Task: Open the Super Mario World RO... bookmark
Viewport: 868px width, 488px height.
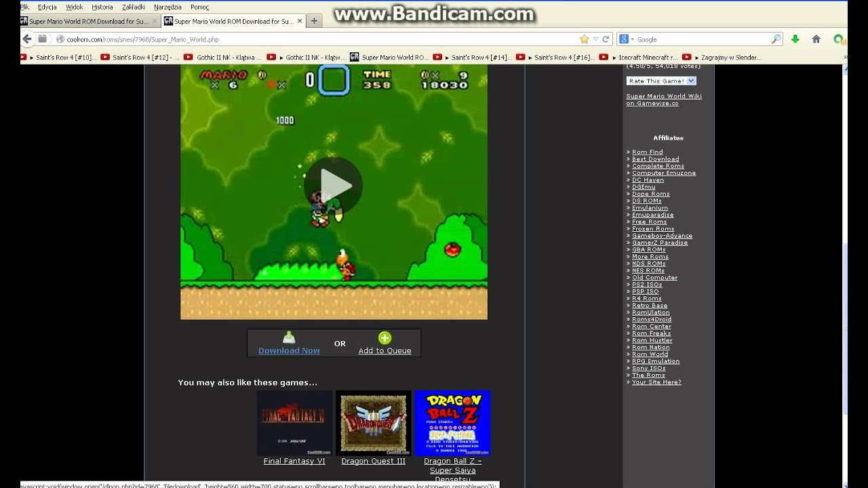Action: 389,58
